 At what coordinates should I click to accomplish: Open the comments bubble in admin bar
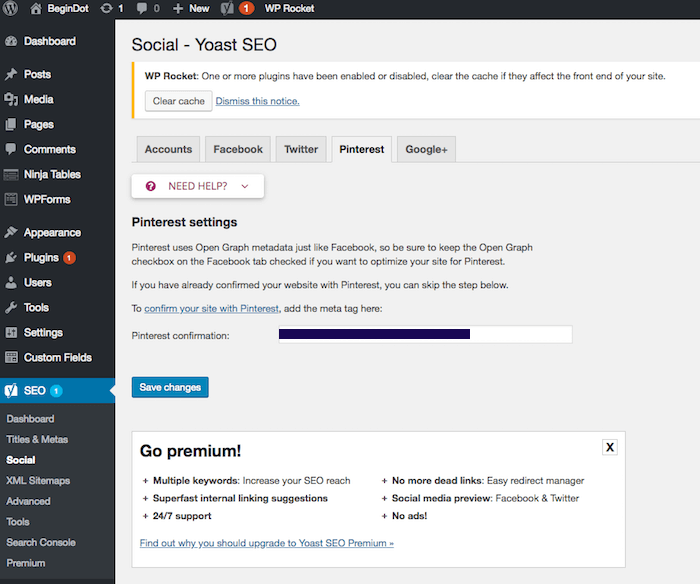(x=142, y=8)
